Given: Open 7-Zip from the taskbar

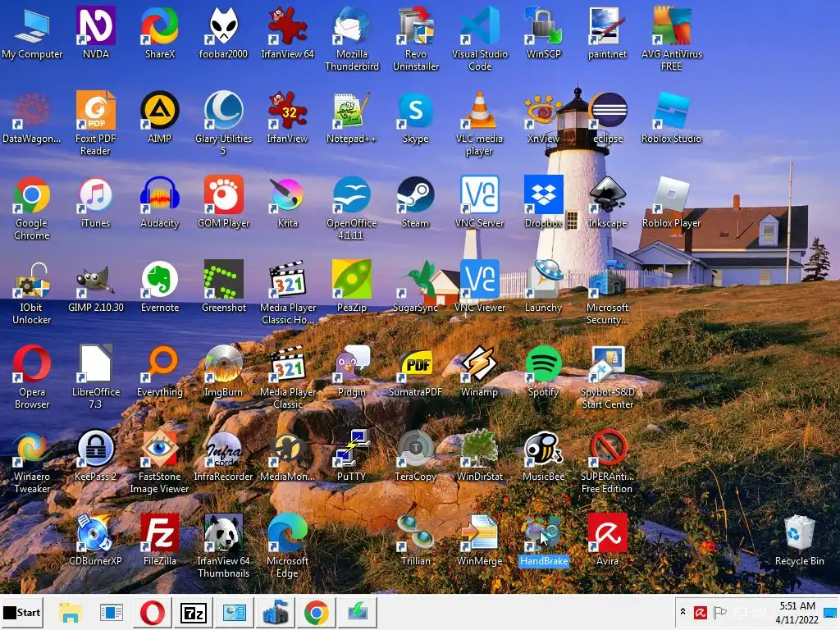Looking at the screenshot, I should [x=194, y=612].
